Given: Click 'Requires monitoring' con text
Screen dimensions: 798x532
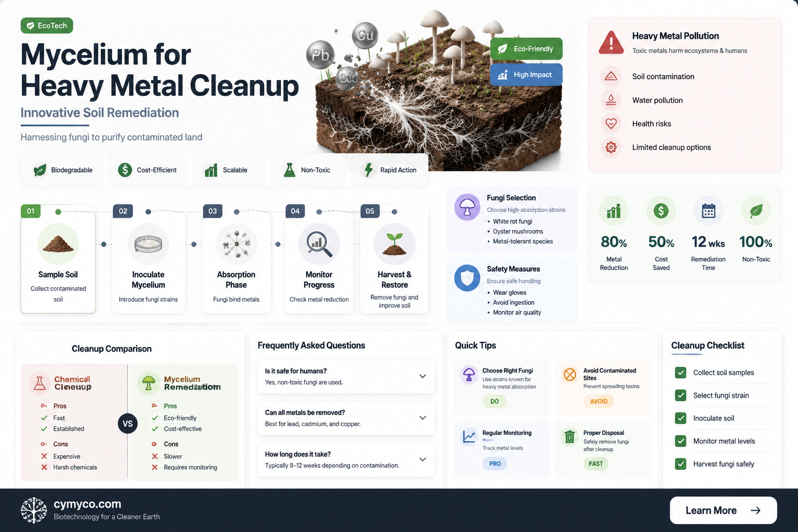Looking at the screenshot, I should [191, 468].
